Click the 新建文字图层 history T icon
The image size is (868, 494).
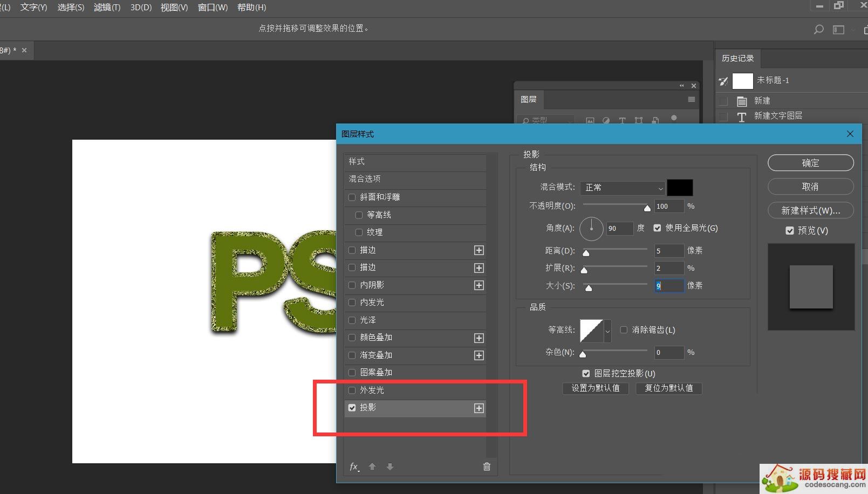point(742,116)
